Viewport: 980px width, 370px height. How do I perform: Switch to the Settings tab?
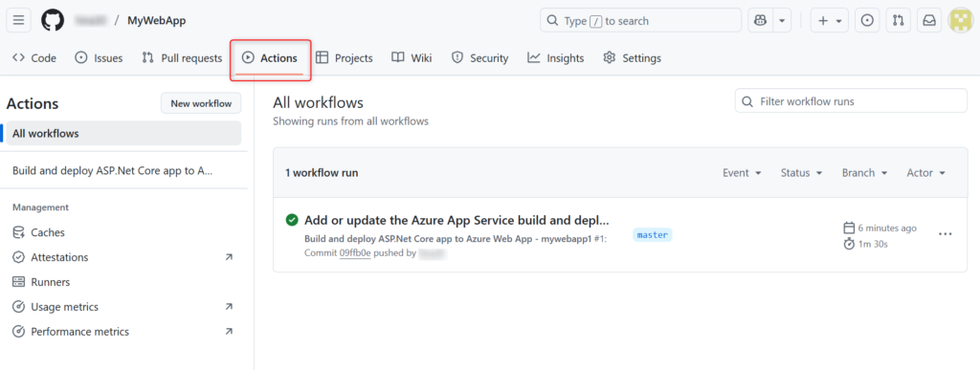click(x=632, y=58)
